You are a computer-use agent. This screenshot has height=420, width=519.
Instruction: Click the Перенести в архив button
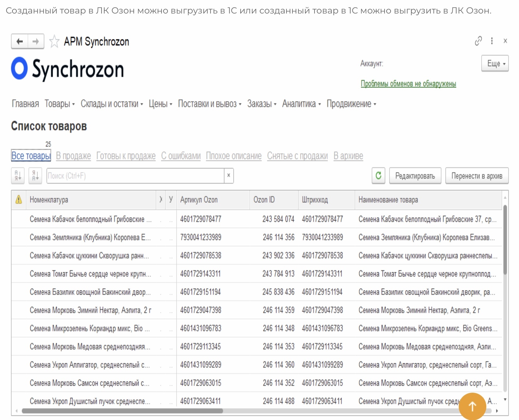point(477,175)
